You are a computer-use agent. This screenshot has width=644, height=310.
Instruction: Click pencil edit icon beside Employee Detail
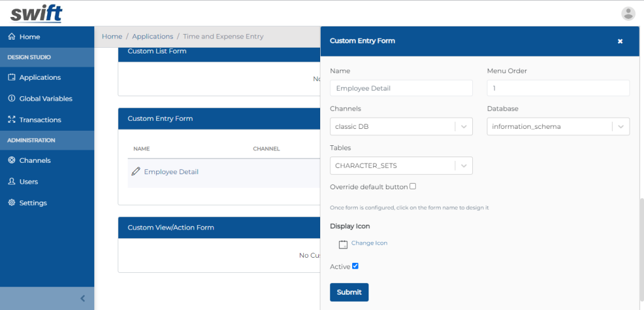click(x=136, y=172)
